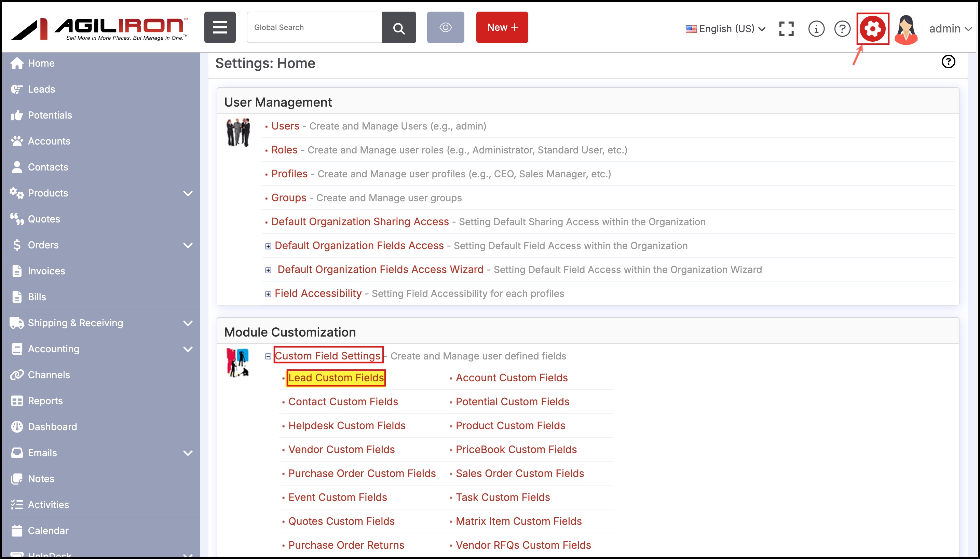
Task: Enter fullscreen mode via expand icon
Action: click(786, 29)
